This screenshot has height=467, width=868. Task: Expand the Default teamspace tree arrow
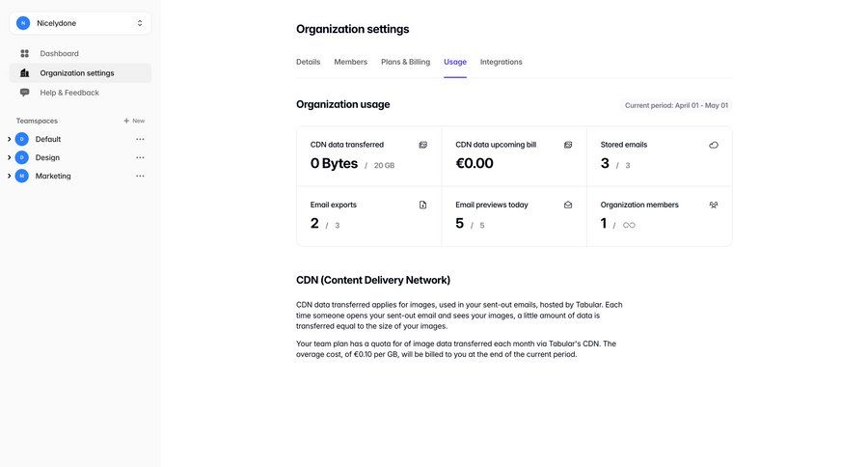[x=9, y=139]
